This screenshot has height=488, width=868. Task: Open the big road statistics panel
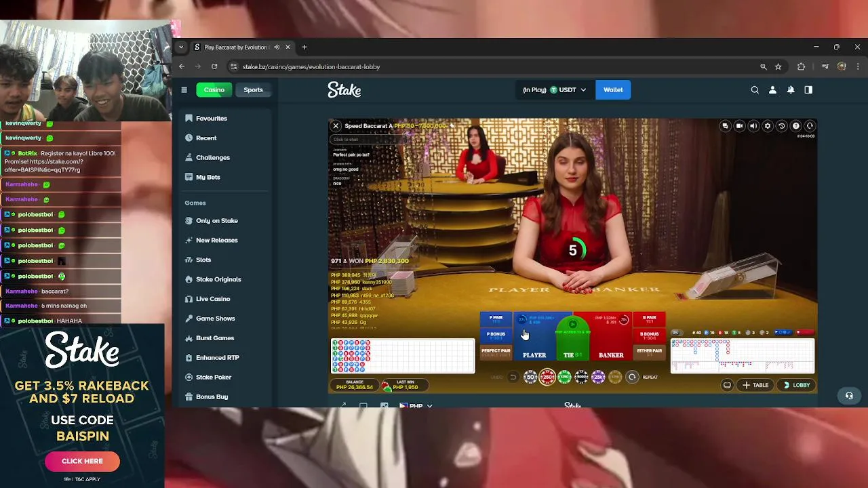(743, 356)
